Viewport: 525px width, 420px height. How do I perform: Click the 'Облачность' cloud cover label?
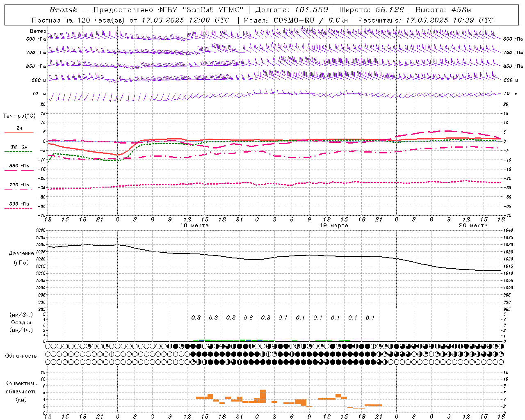[21, 356]
